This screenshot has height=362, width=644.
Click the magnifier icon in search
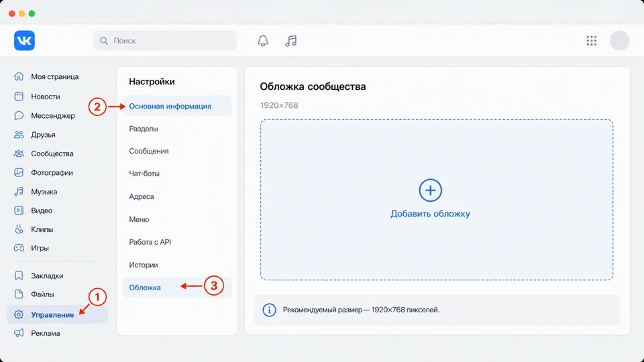tap(104, 41)
